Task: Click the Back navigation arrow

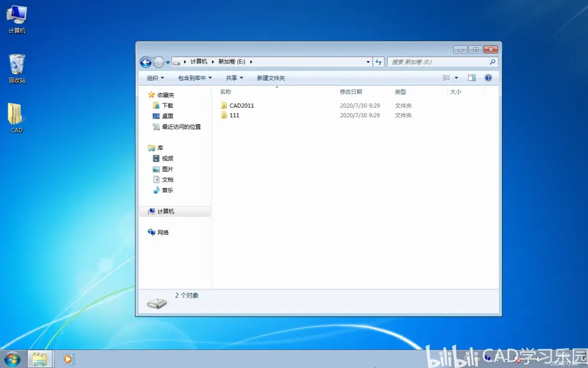Action: coord(146,62)
